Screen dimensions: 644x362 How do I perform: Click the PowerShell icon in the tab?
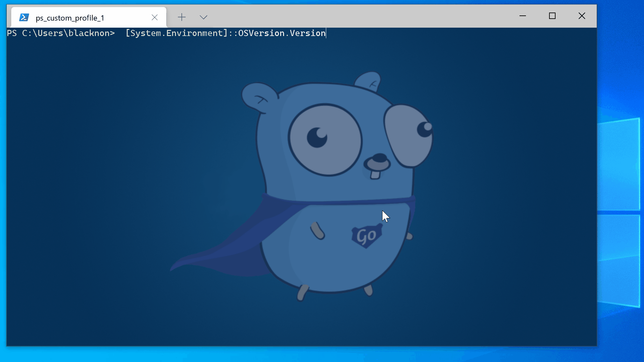click(24, 17)
